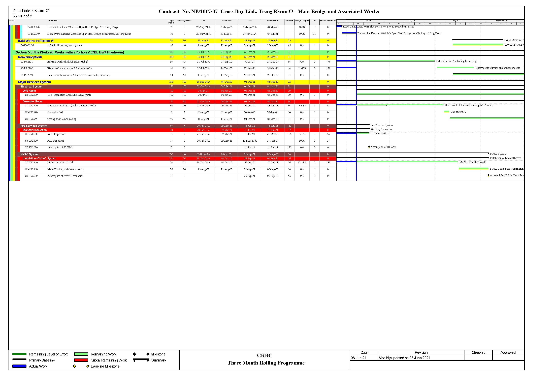554x392 pixels.
Task: Select activity ID S5-PR3020
Action: (x=31, y=148)
